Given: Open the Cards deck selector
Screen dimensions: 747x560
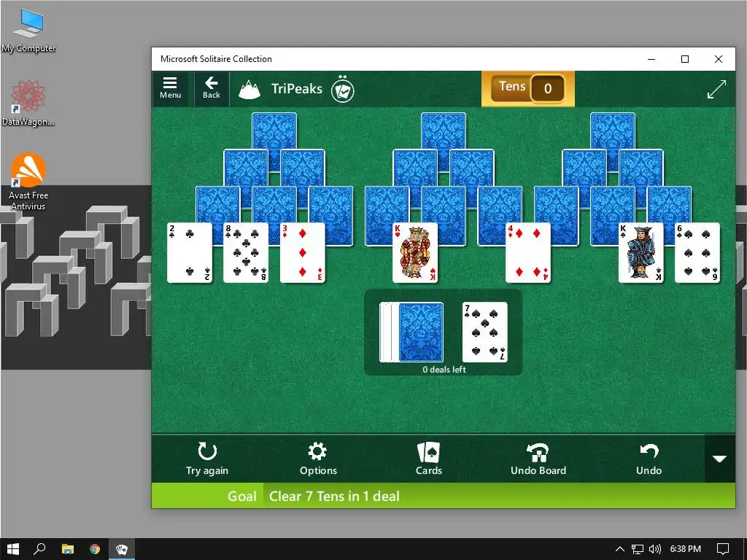Looking at the screenshot, I should pos(429,459).
